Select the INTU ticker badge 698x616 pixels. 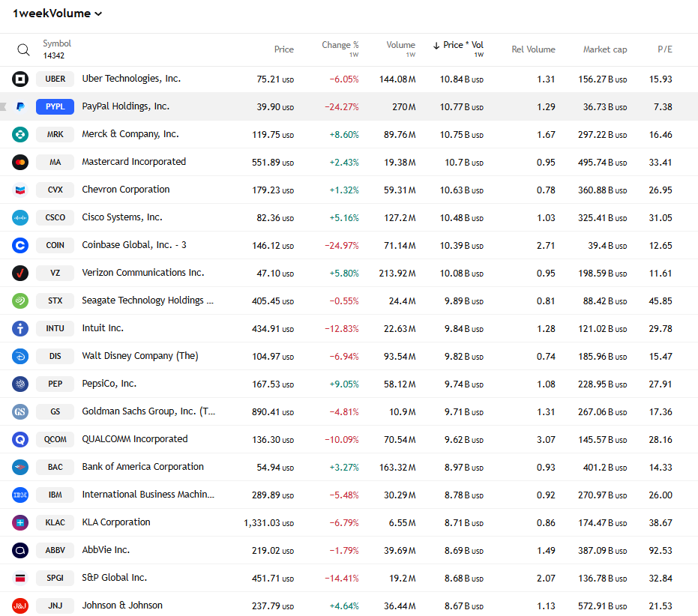(55, 328)
